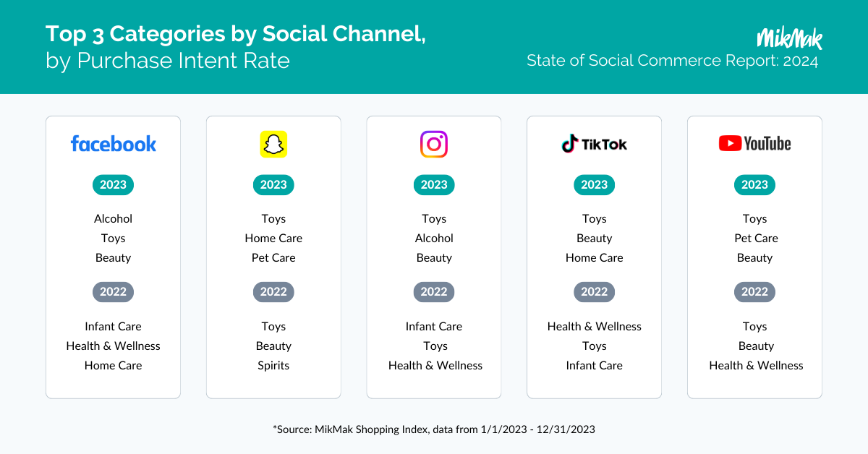This screenshot has height=454, width=868.
Task: Click the TikTok logo
Action: [x=595, y=143]
